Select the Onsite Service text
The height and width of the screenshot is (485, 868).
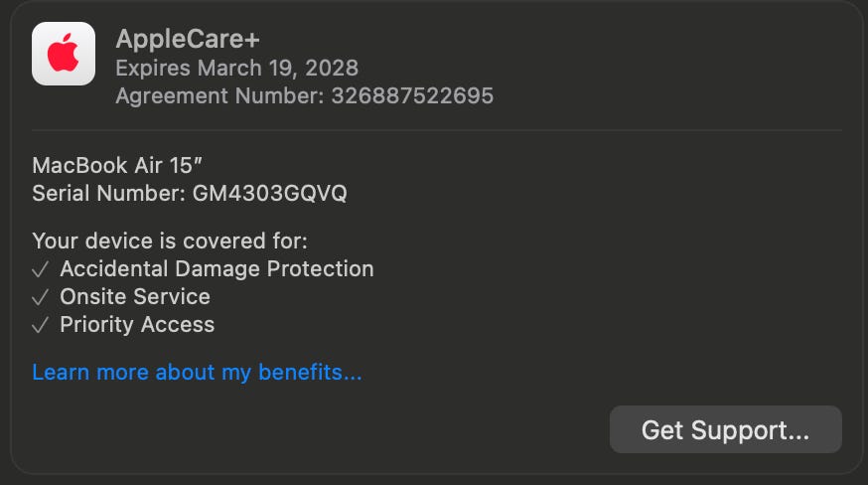click(x=135, y=297)
